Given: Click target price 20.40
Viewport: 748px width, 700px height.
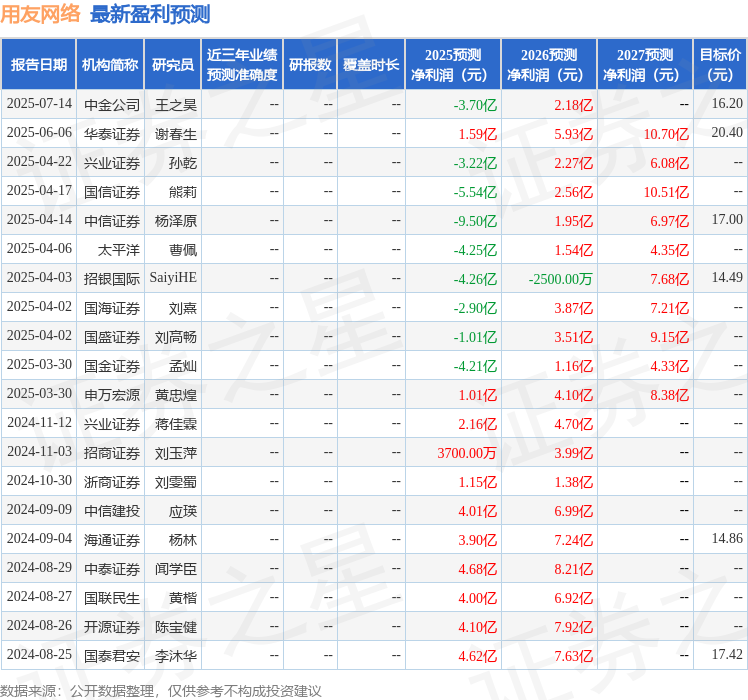Looking at the screenshot, I should [726, 133].
